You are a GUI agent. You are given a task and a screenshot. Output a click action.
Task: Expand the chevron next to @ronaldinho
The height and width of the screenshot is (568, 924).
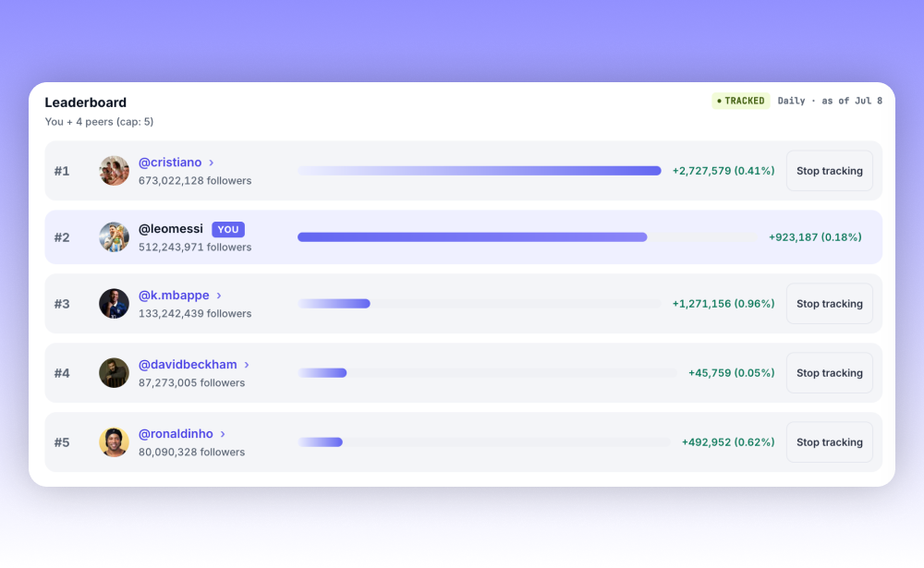(223, 434)
